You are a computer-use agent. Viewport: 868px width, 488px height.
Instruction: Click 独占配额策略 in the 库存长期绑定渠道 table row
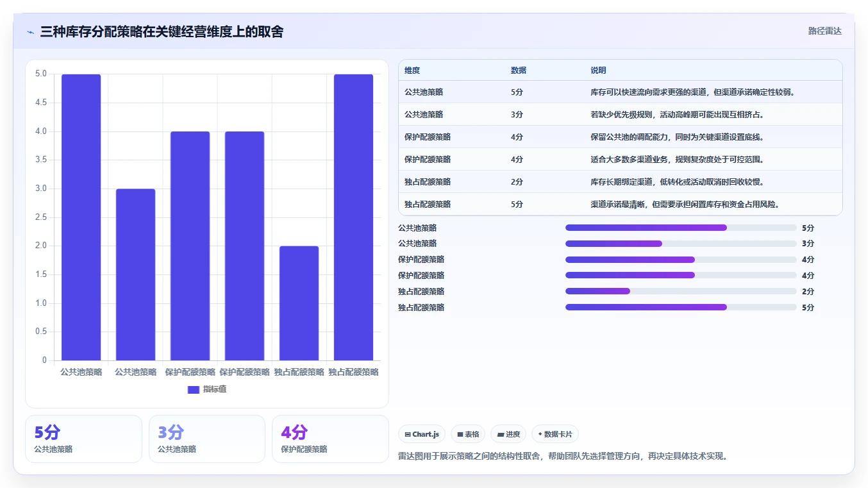point(428,182)
